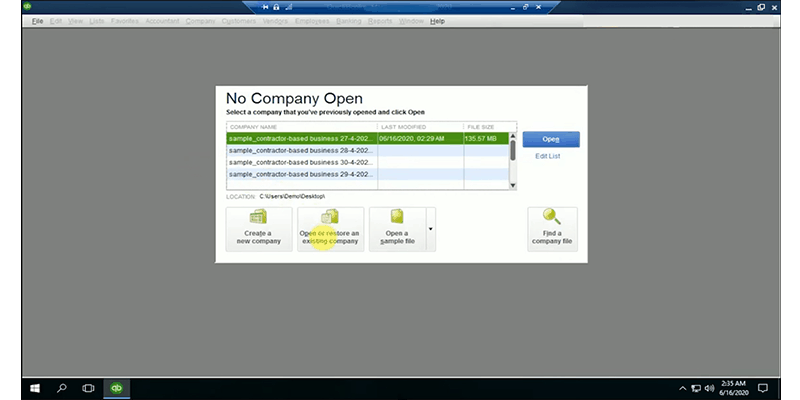Click the network icon in system tray
The width and height of the screenshot is (800, 400).
pos(696,388)
